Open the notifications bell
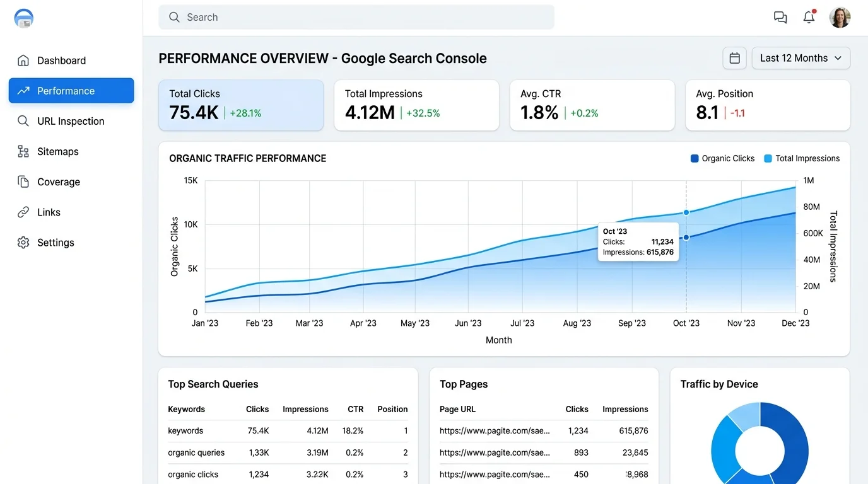The width and height of the screenshot is (868, 484). tap(809, 17)
